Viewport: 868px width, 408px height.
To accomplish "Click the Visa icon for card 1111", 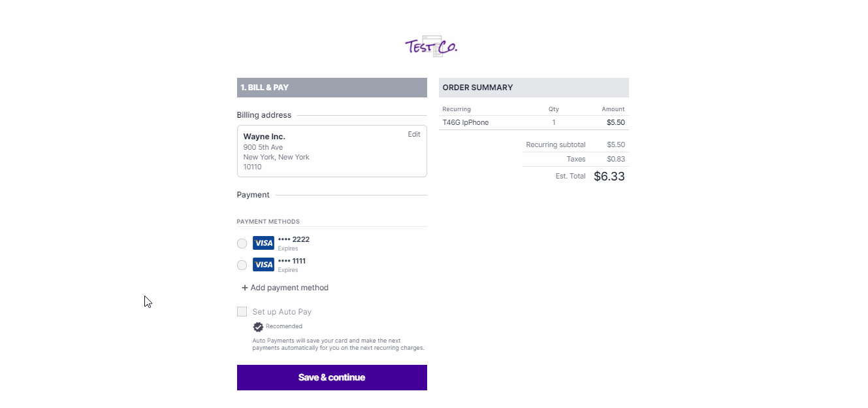I will click(263, 265).
